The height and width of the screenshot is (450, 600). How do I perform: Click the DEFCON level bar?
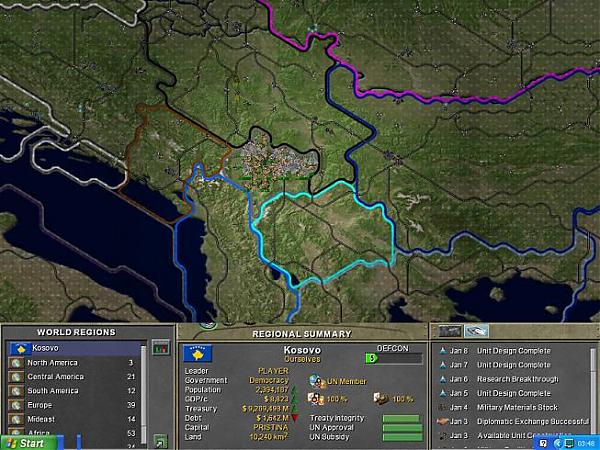click(x=394, y=359)
